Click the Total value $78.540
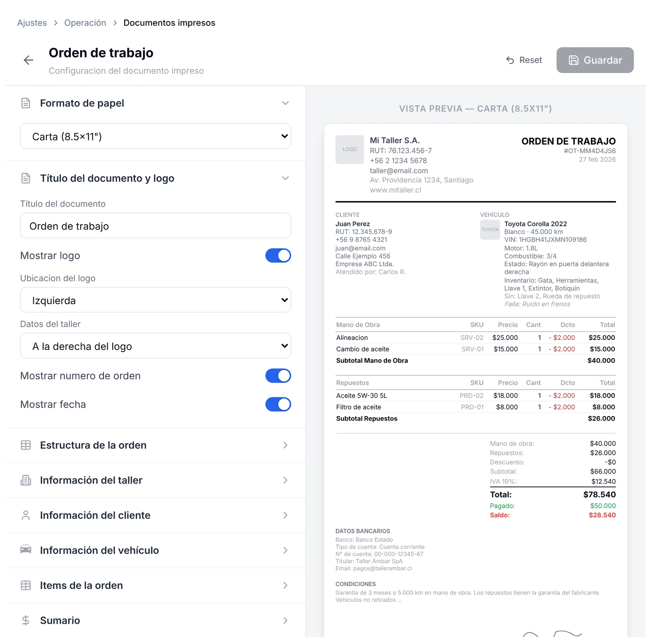This screenshot has height=644, width=651. pyautogui.click(x=599, y=495)
